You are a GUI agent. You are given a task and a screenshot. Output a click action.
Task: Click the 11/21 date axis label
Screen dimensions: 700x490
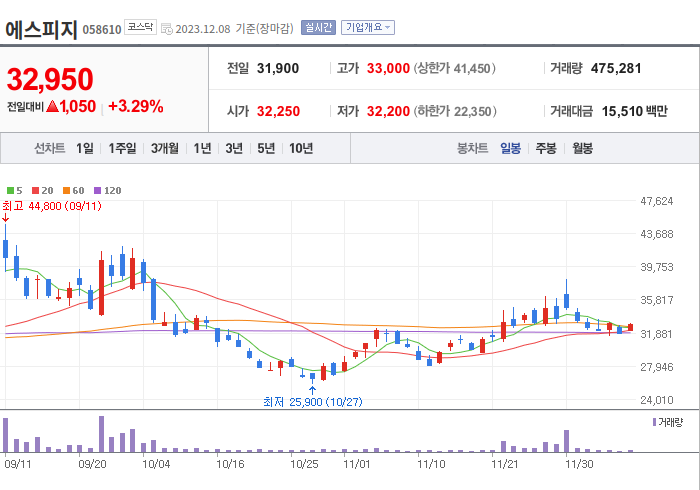coord(505,464)
